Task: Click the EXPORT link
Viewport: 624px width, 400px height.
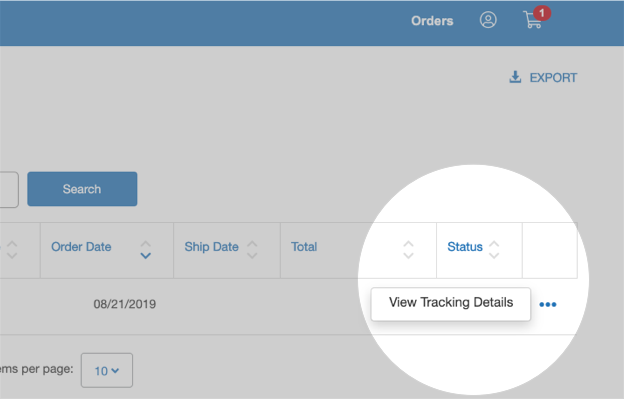Action: (x=553, y=77)
